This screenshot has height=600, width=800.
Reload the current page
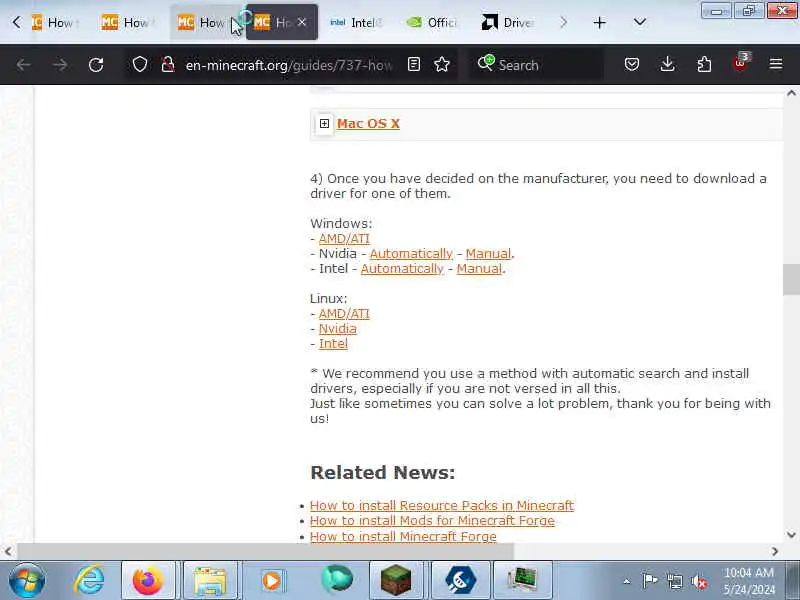(x=96, y=65)
